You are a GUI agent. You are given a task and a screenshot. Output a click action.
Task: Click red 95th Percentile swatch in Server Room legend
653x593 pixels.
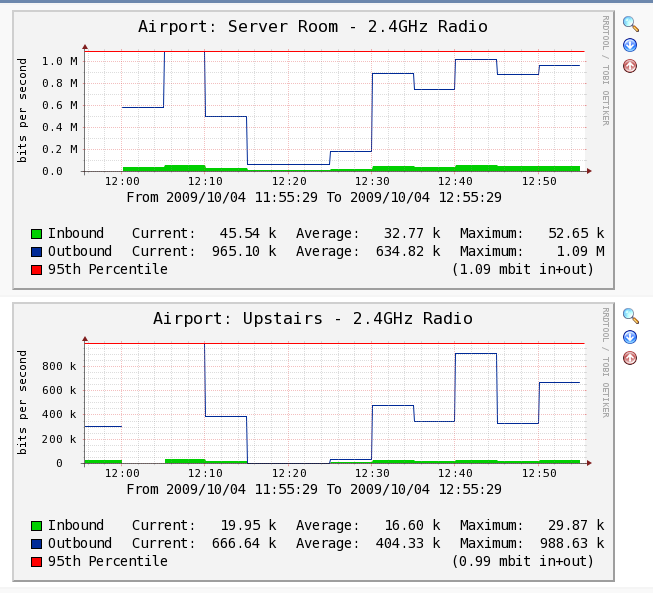pos(36,270)
